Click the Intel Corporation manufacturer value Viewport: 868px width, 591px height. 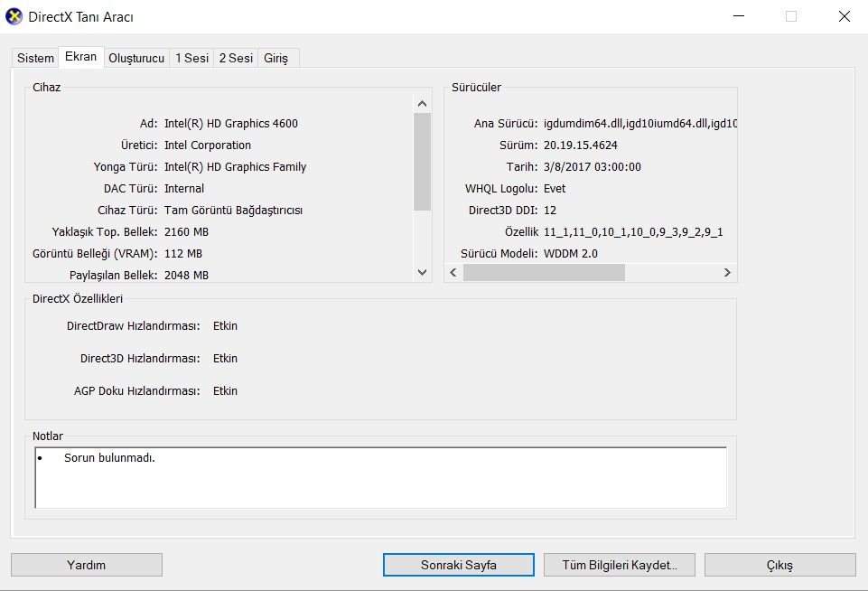click(x=208, y=145)
